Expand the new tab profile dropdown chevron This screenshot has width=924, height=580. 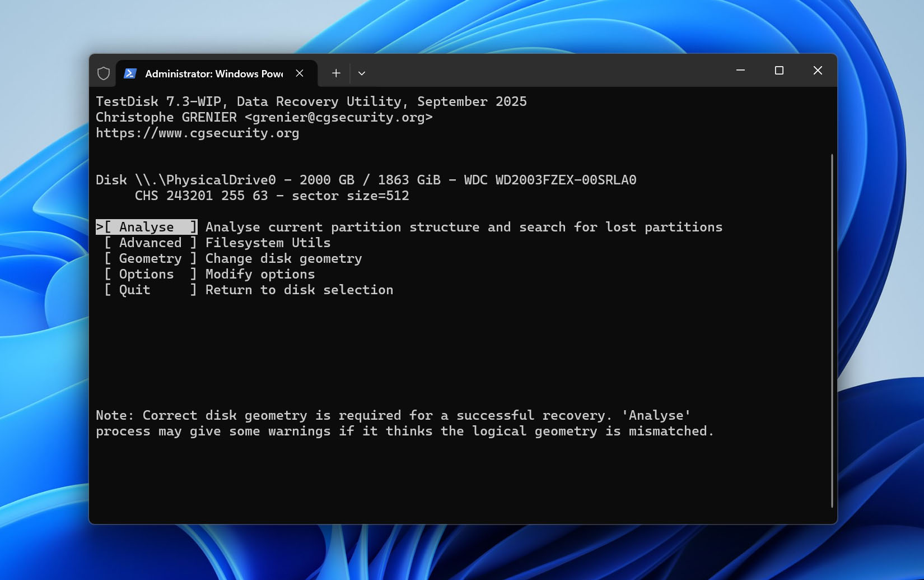pos(362,73)
